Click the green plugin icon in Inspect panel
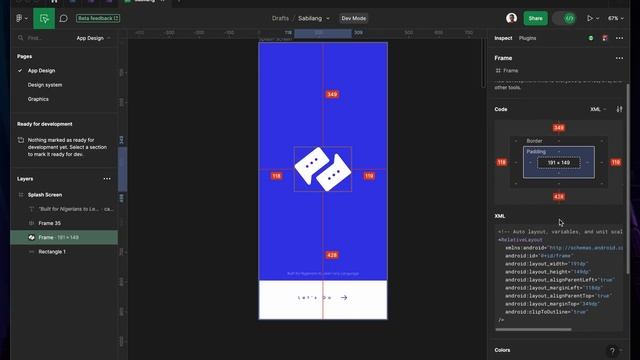Viewport: 640px width, 360px height. point(591,38)
